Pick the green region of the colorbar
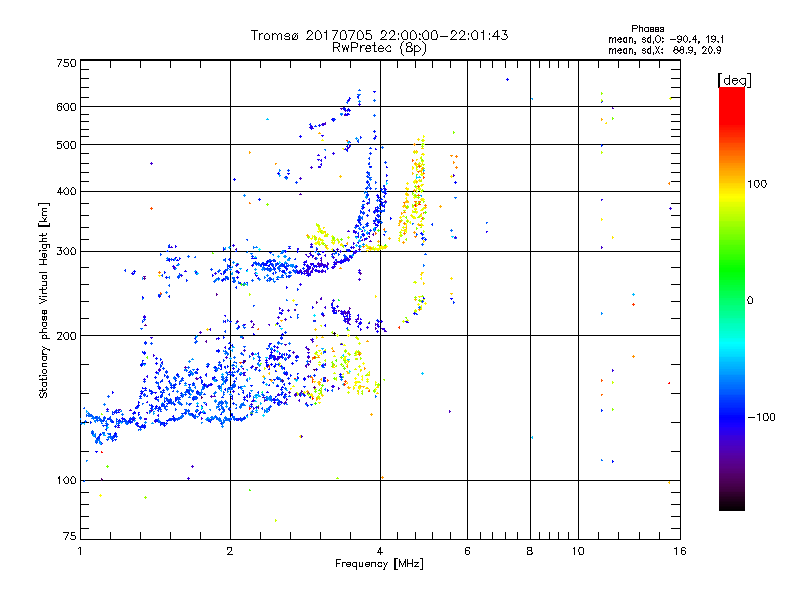The image size is (800, 600). [732, 270]
